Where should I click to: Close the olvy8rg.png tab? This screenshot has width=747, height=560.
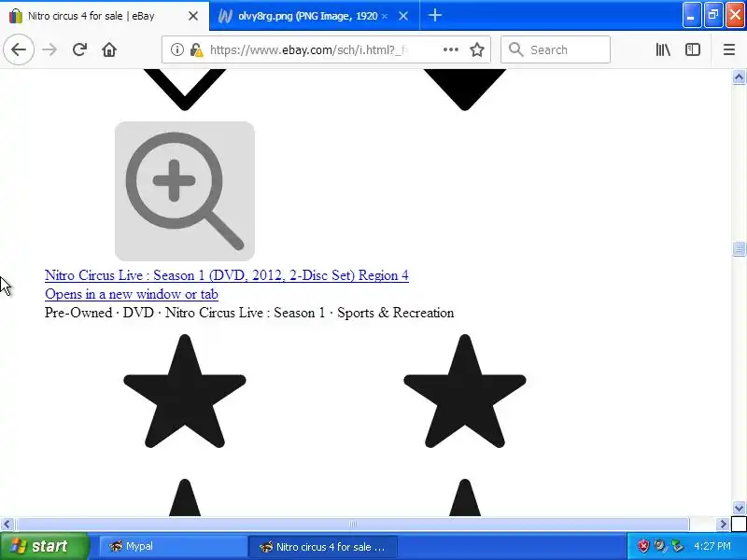403,16
